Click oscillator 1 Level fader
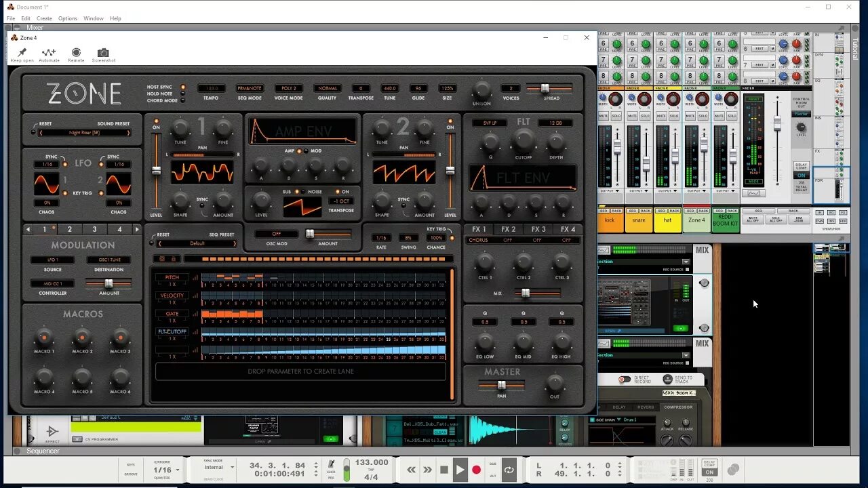The height and width of the screenshot is (488, 868). pyautogui.click(x=157, y=170)
